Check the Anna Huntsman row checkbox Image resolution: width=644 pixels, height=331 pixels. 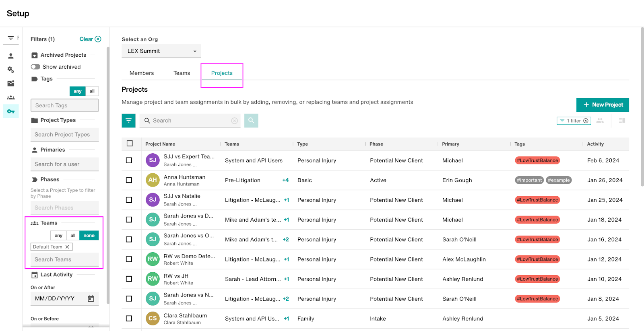point(129,180)
